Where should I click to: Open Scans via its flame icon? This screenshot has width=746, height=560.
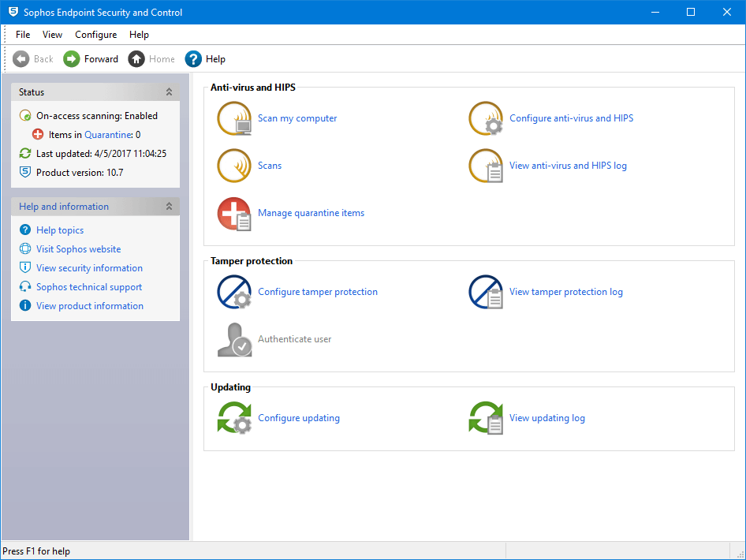(234, 166)
